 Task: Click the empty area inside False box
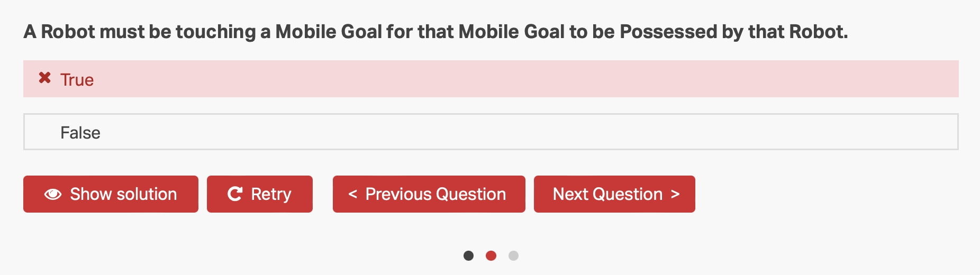529,132
